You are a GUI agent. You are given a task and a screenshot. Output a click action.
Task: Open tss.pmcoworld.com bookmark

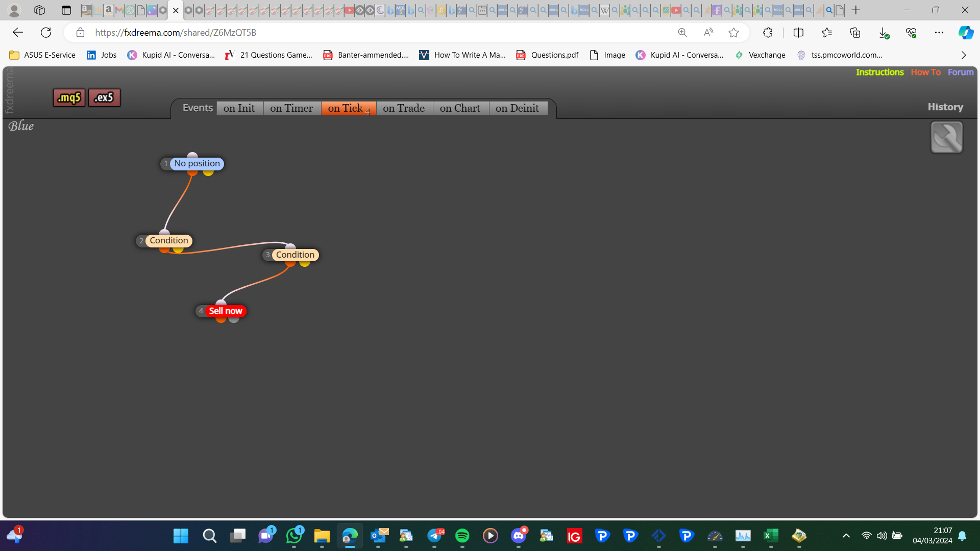[x=840, y=55]
